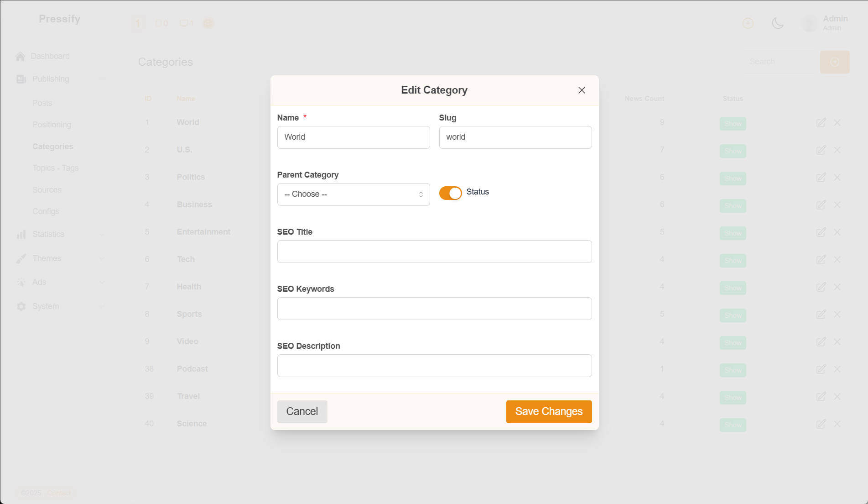Disable the Status toggle switch
This screenshot has width=868, height=504.
pyautogui.click(x=450, y=193)
